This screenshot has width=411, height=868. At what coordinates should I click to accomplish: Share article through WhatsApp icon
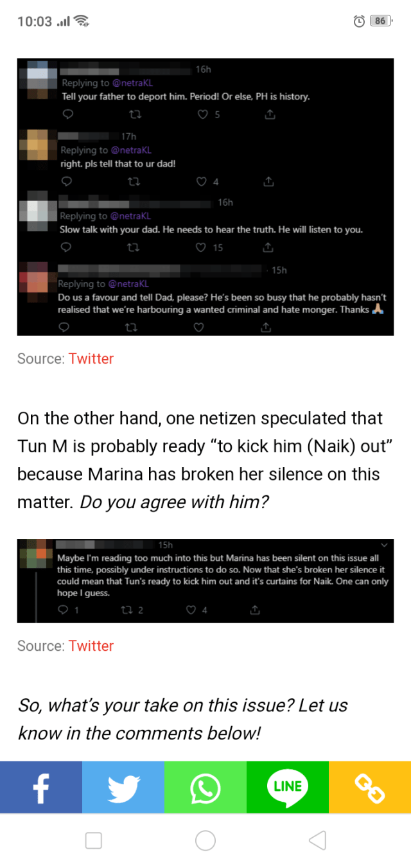pyautogui.click(x=205, y=787)
